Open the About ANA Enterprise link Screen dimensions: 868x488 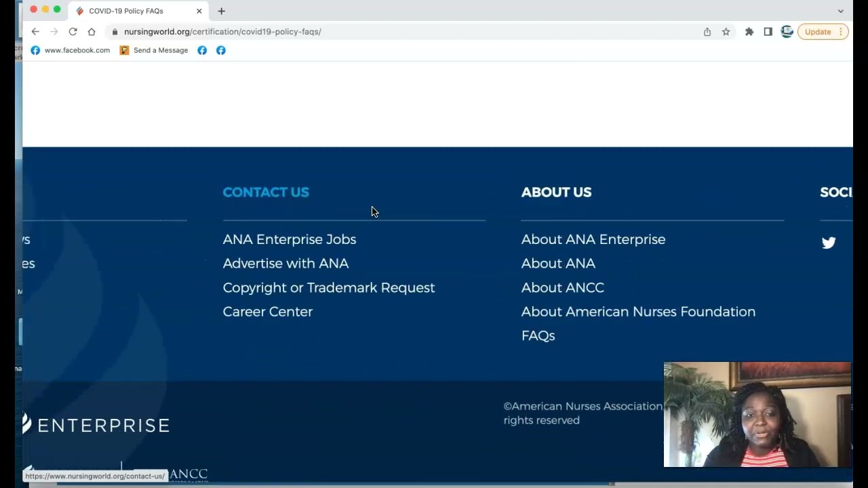click(593, 239)
